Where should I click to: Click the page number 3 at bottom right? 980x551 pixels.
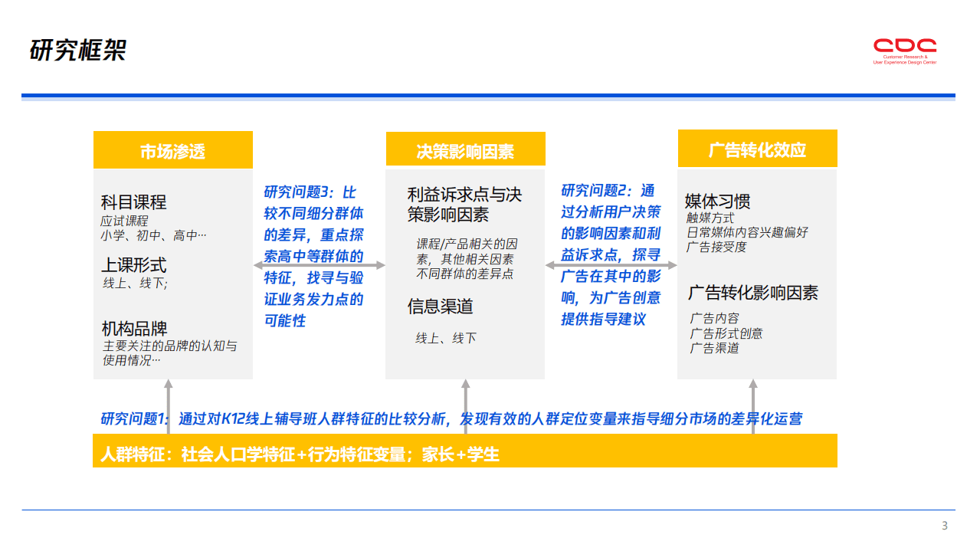943,526
